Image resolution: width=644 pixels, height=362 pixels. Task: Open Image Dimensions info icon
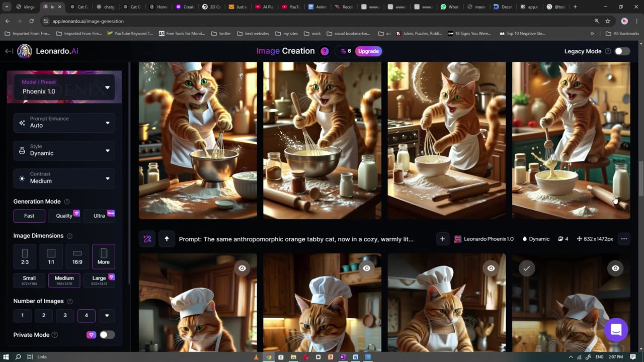pos(69,236)
